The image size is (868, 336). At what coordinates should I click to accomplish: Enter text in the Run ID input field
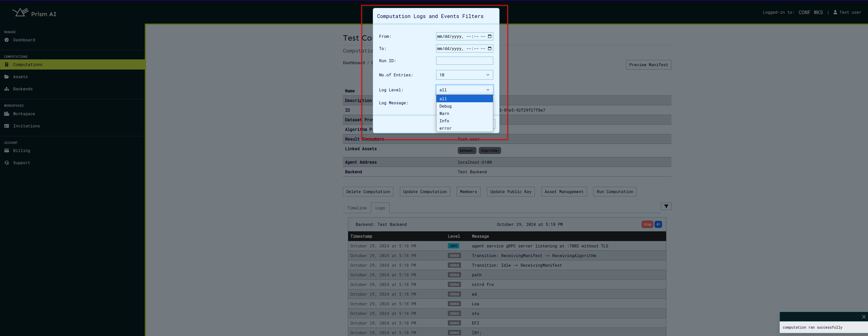[463, 60]
